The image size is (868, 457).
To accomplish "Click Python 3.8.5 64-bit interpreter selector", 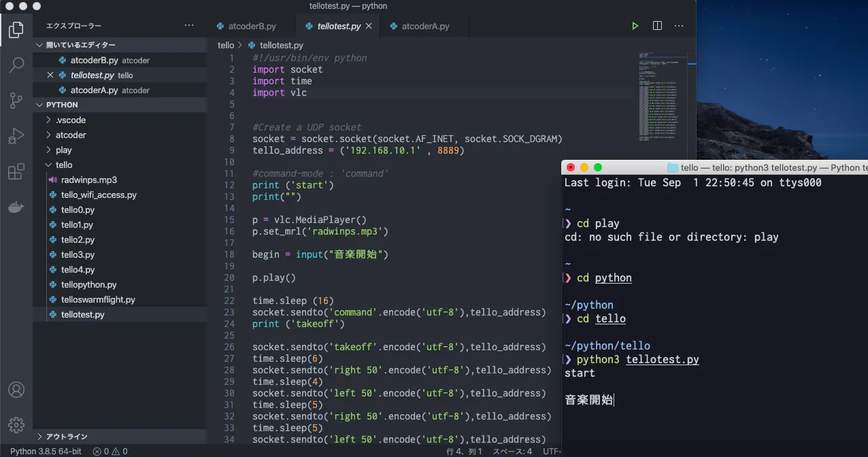I will click(46, 452).
